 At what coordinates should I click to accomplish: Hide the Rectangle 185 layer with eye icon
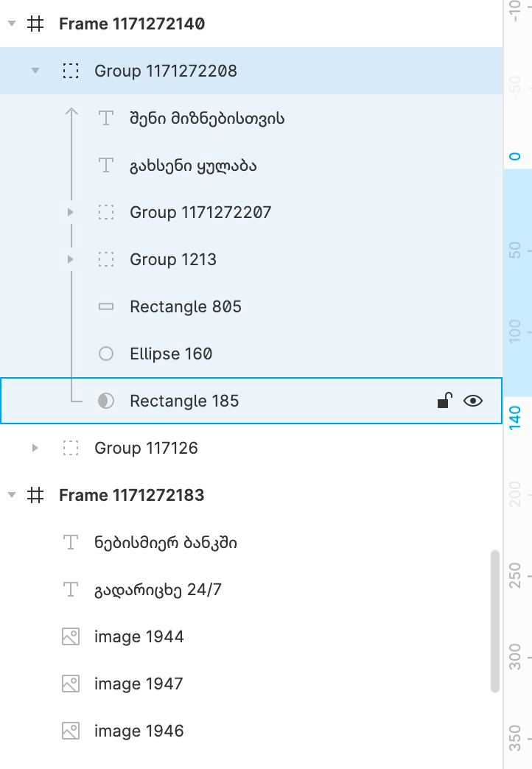(473, 401)
